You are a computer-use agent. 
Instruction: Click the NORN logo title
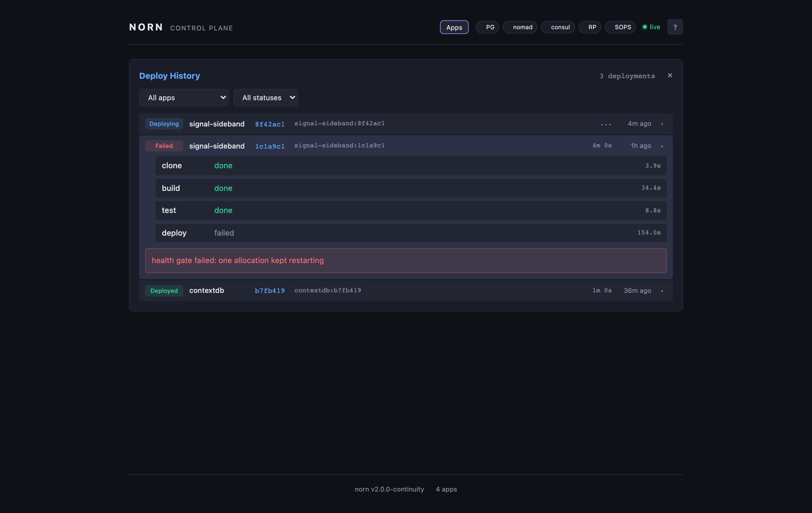pyautogui.click(x=146, y=27)
